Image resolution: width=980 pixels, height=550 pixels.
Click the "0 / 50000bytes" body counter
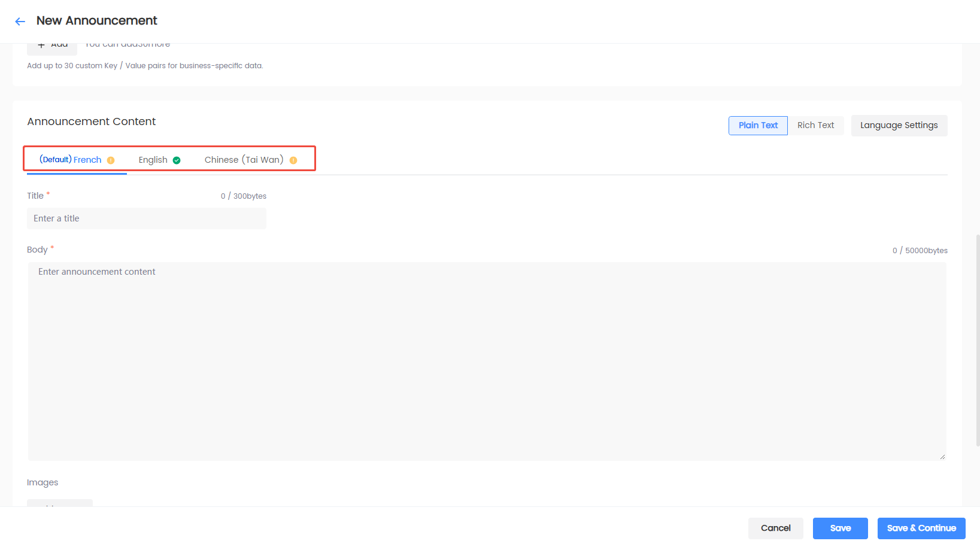[x=920, y=251]
